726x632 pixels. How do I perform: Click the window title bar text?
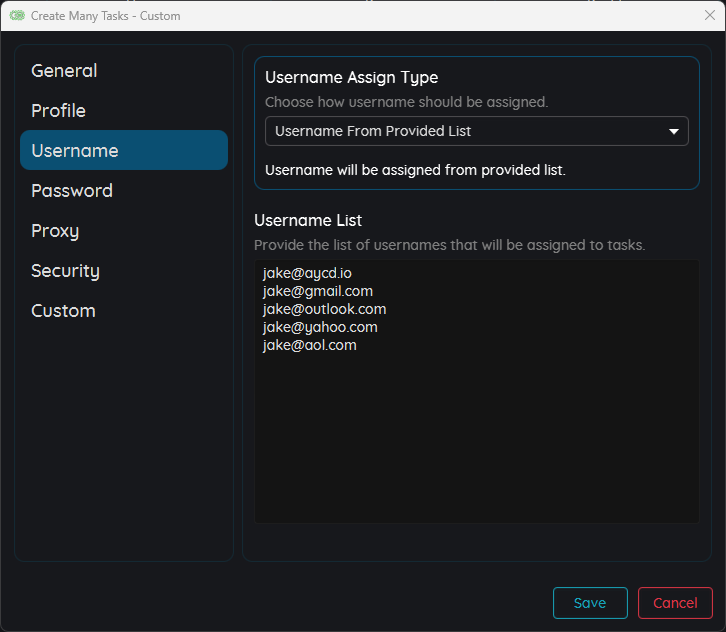click(x=106, y=16)
